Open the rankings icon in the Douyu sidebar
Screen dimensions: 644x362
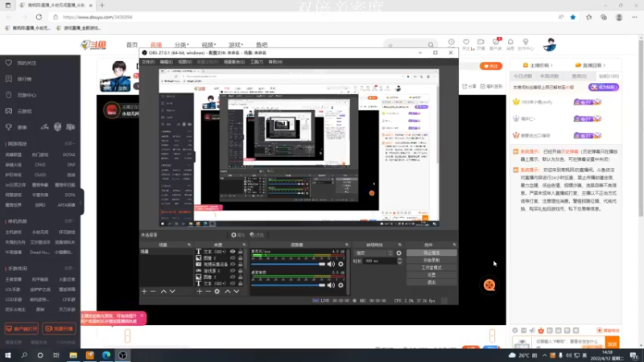9,79
